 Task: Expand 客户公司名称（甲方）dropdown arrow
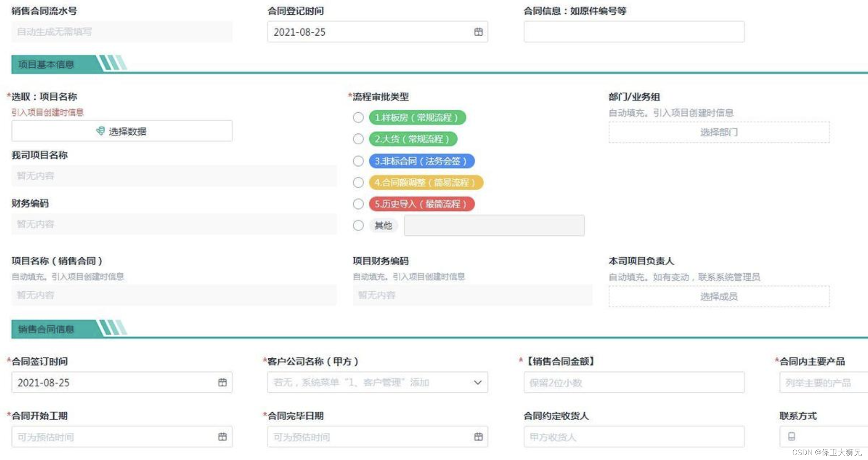pos(477,382)
